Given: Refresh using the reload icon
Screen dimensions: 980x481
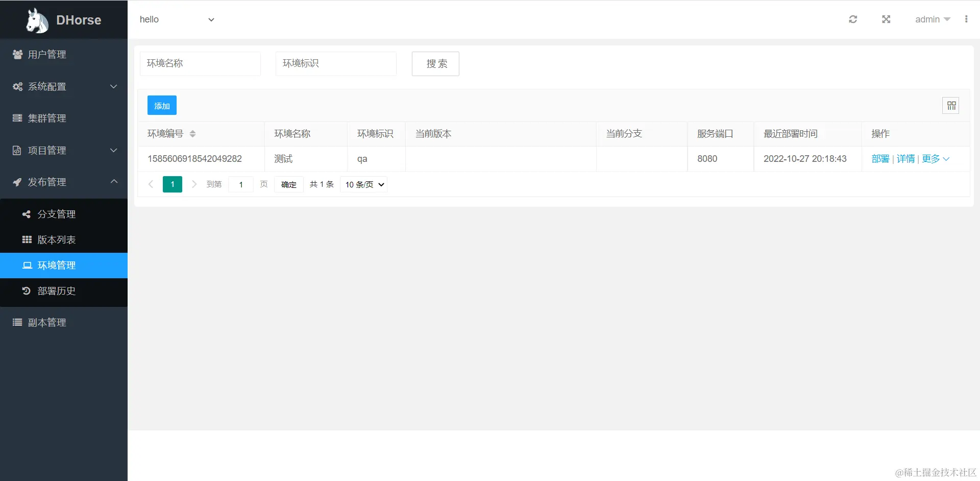Looking at the screenshot, I should pos(853,19).
